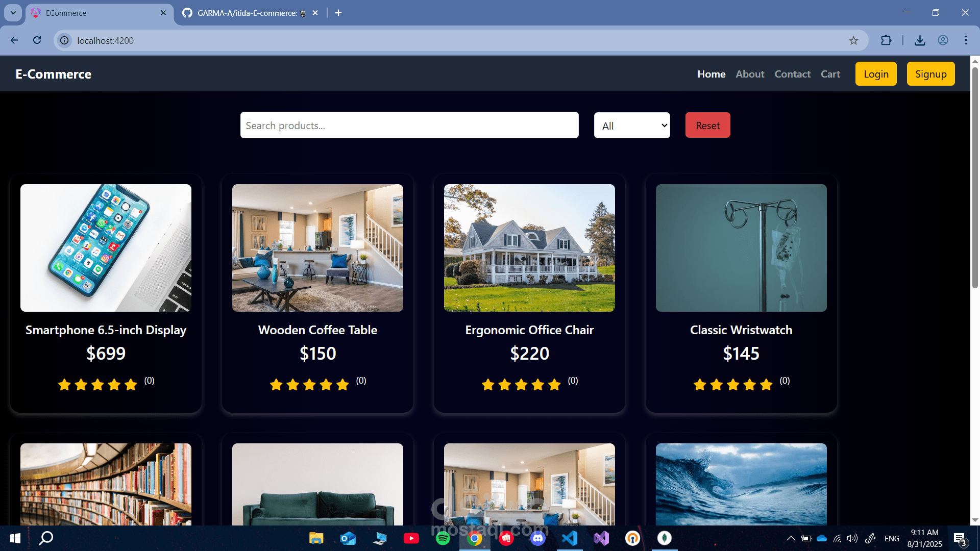The height and width of the screenshot is (551, 980).
Task: Rate Wooden Coffee Table one star
Action: pyautogui.click(x=276, y=385)
